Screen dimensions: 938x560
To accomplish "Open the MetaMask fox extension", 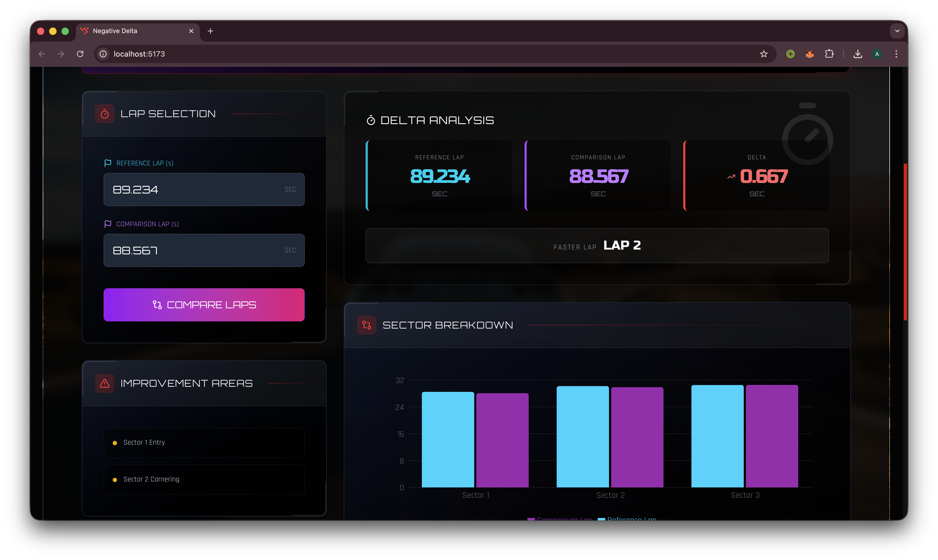I will [x=810, y=54].
